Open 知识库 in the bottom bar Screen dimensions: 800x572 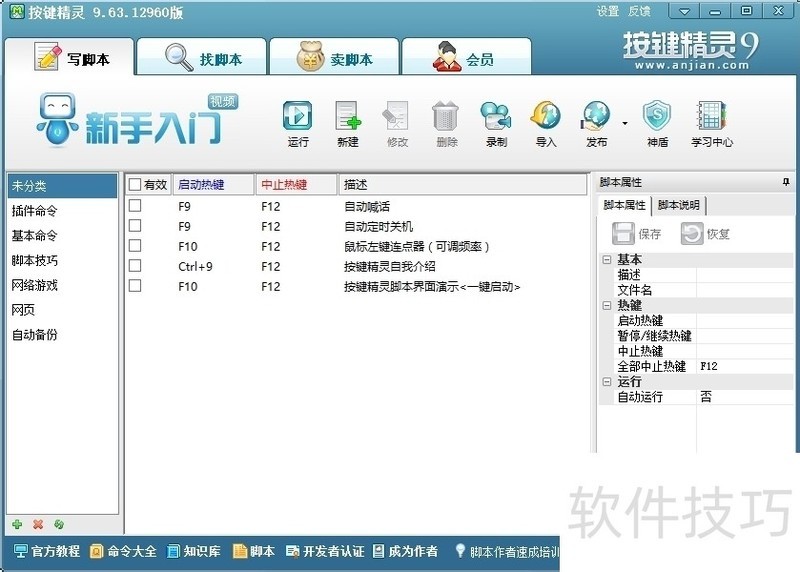tap(194, 551)
